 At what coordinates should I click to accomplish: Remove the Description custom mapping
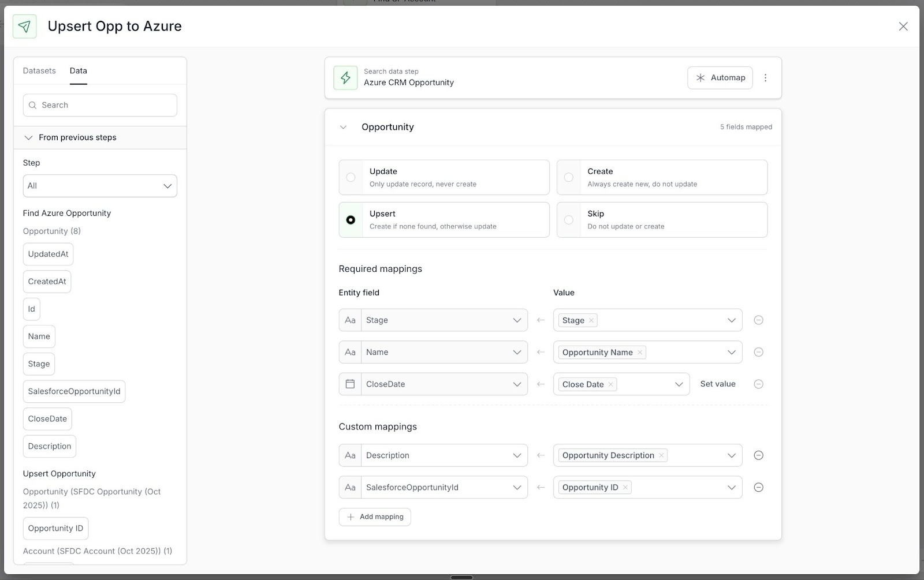point(758,455)
